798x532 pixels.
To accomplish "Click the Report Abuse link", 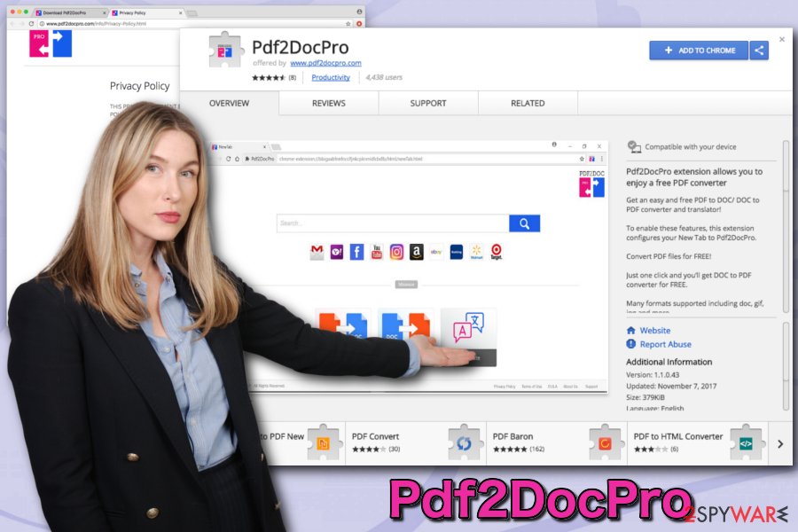I will (x=665, y=344).
